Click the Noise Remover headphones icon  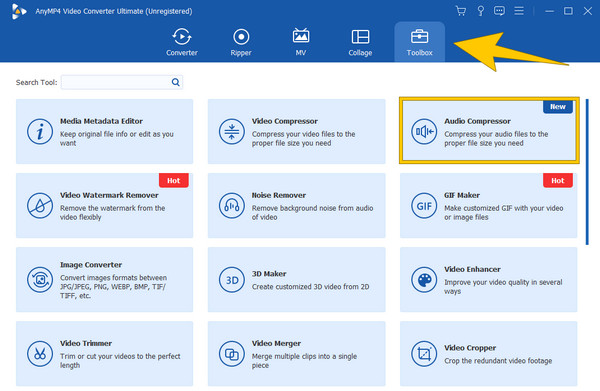pyautogui.click(x=232, y=206)
